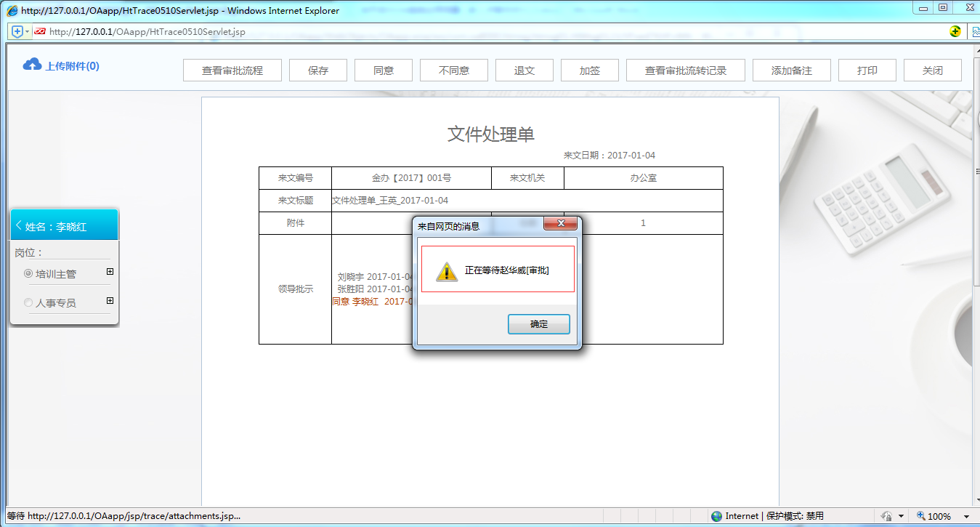Minimize the Internet Explorer window
This screenshot has height=527, width=980.
click(x=923, y=7)
